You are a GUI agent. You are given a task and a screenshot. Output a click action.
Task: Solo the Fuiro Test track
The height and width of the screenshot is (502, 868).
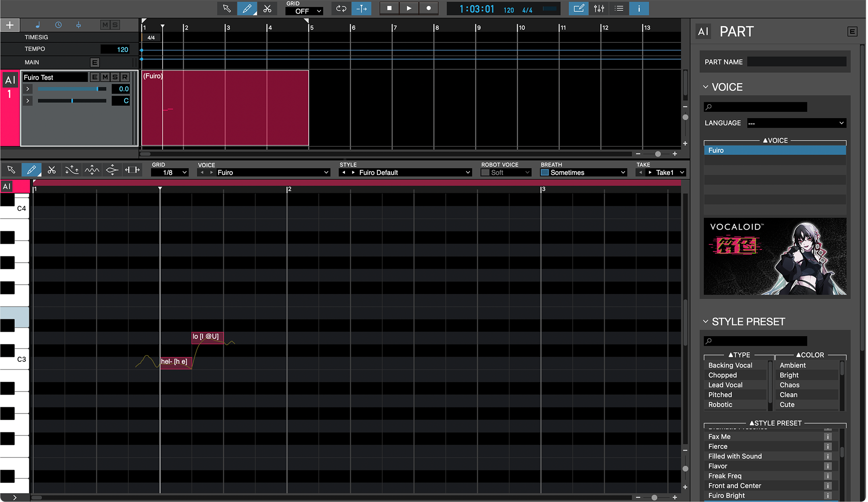tap(114, 77)
